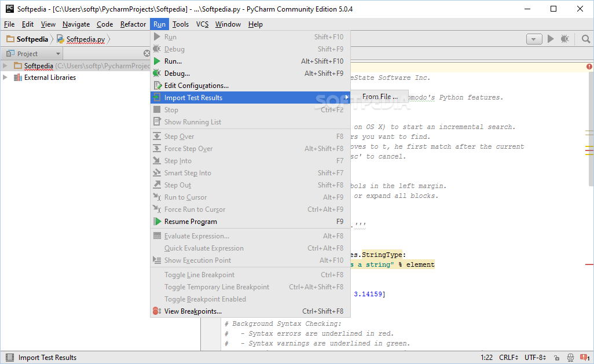Viewport: 594px width, 364px height.
Task: Click Force Step Over entry
Action: tap(250, 149)
